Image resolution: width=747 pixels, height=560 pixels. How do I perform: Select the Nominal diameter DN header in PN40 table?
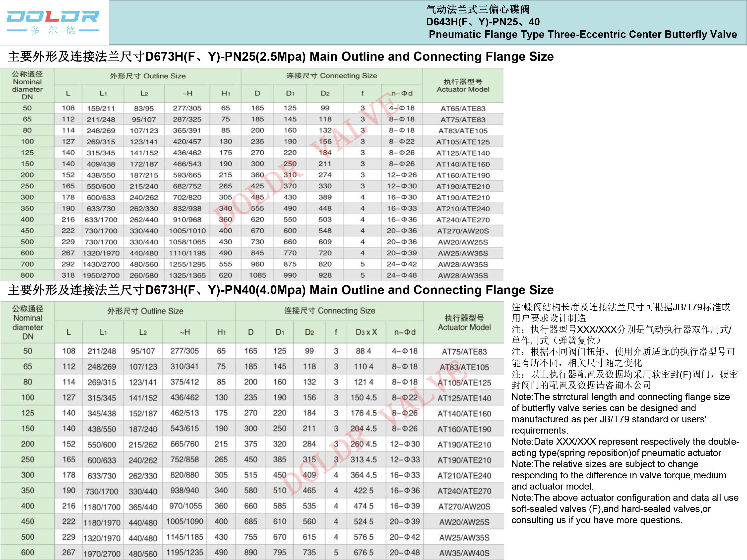tap(28, 322)
